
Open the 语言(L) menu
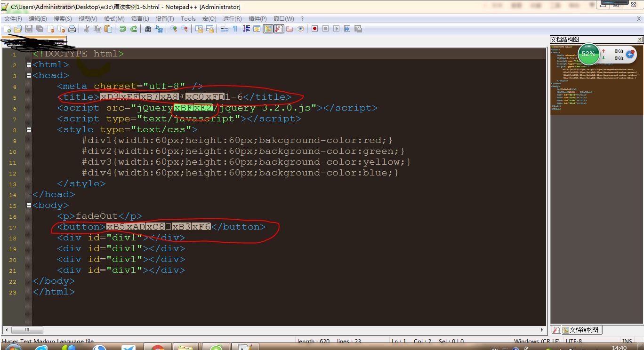[140, 19]
